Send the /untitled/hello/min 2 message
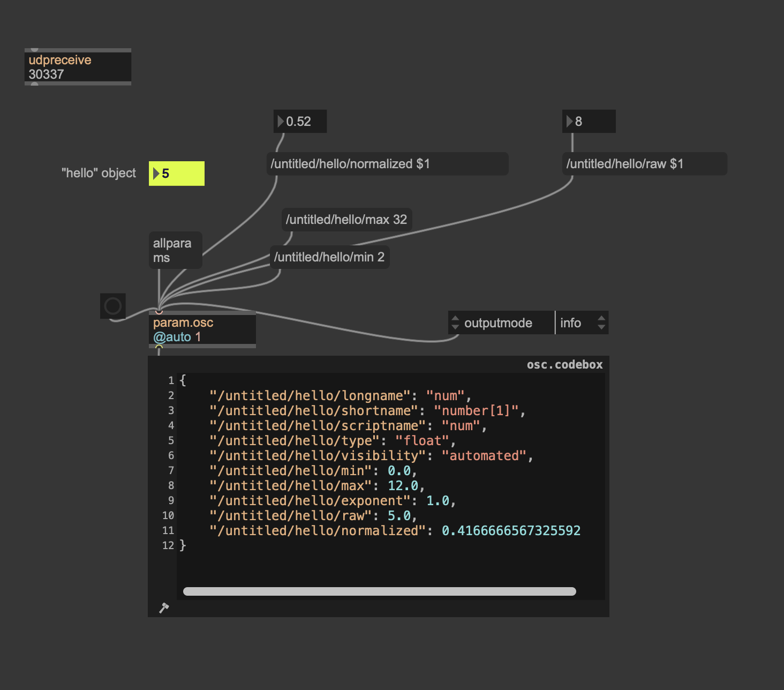The height and width of the screenshot is (690, 784). click(x=329, y=257)
